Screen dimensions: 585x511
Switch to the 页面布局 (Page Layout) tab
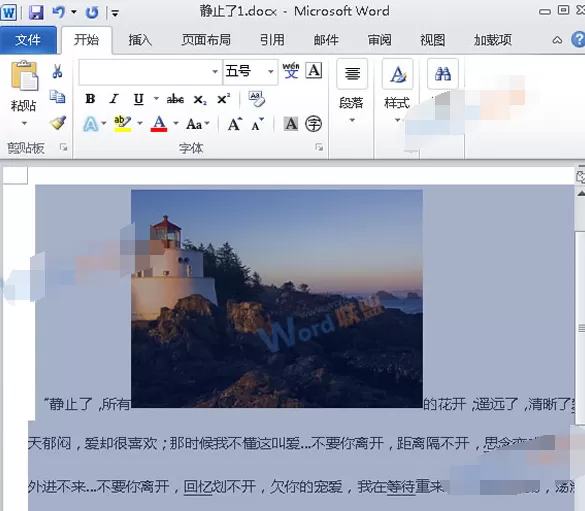[x=206, y=40]
